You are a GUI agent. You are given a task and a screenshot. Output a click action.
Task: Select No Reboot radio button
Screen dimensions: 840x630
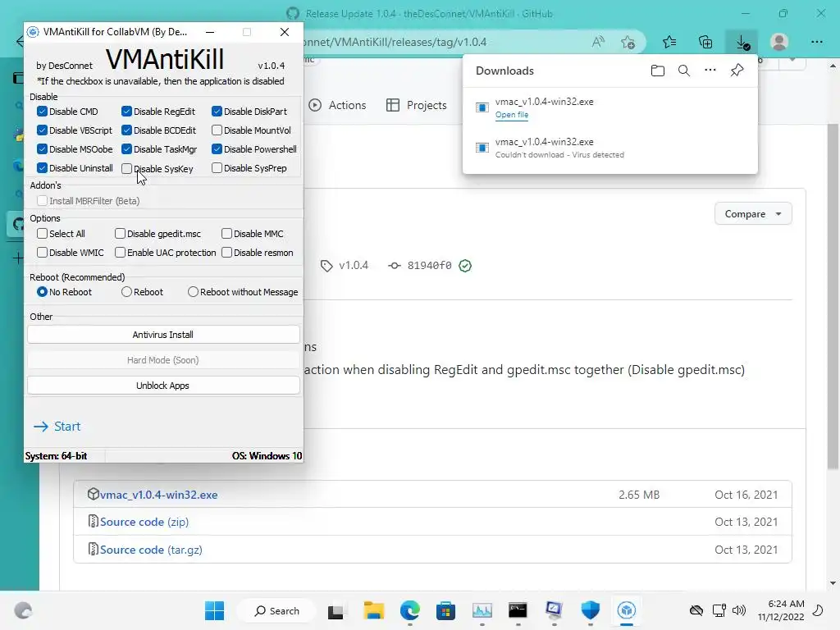pos(43,292)
